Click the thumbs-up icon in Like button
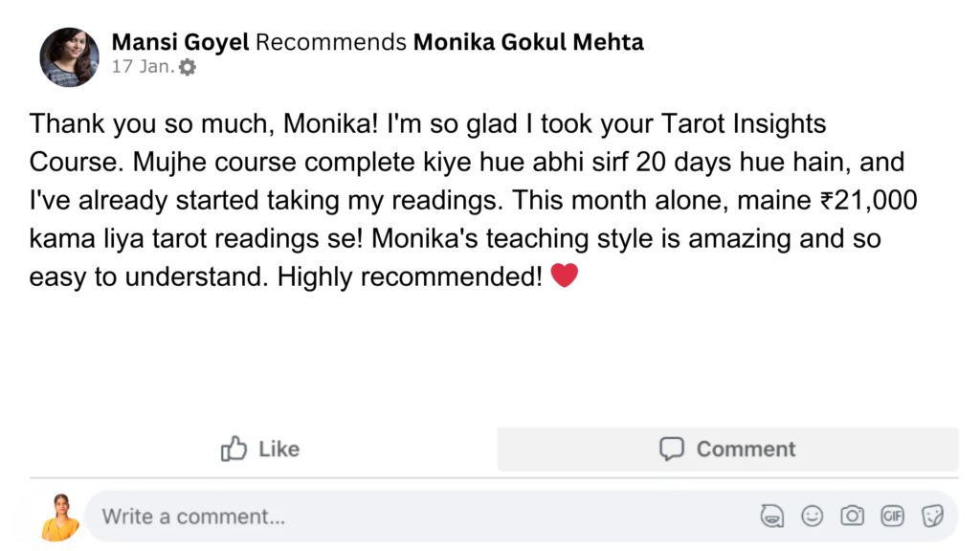Viewport: 980px width, 551px height. 234,449
